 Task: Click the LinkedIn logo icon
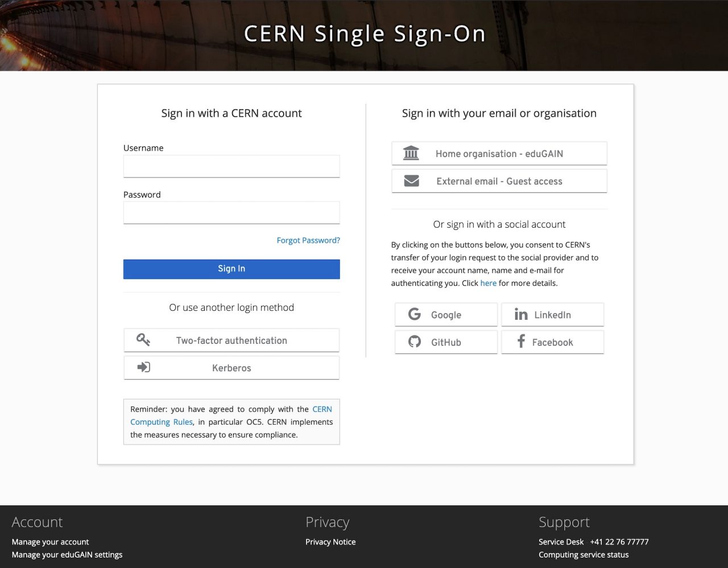tap(520, 314)
